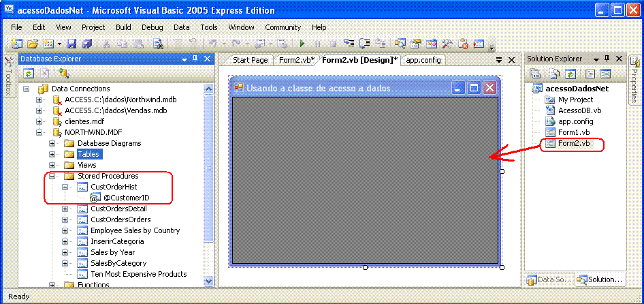Switch to the app.config tab
The image size is (644, 304).
423,60
